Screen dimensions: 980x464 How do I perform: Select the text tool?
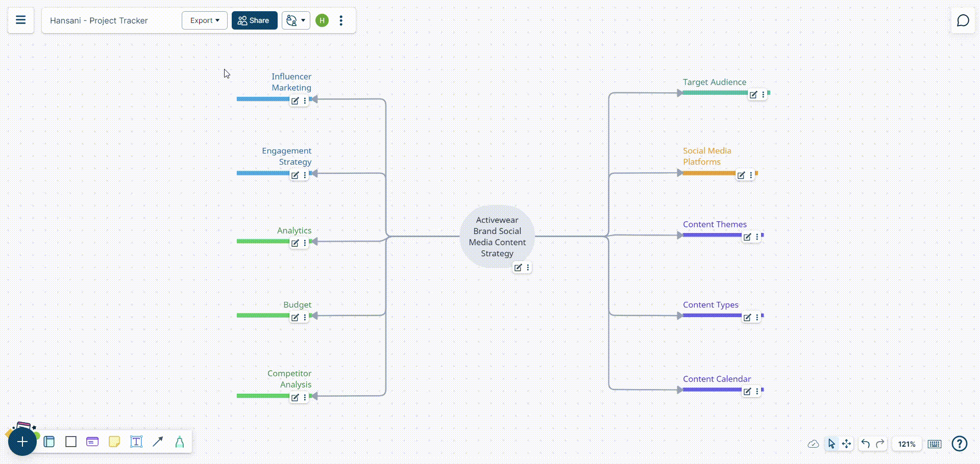click(136, 442)
